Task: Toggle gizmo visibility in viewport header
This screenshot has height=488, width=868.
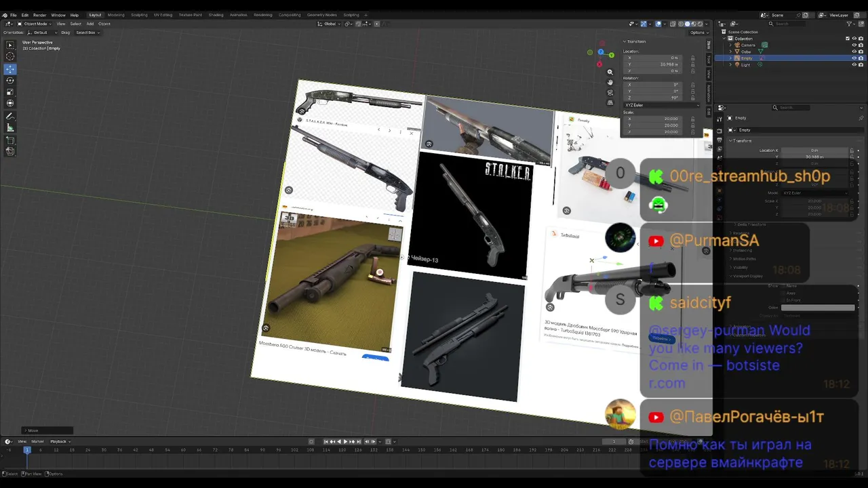Action: 644,24
